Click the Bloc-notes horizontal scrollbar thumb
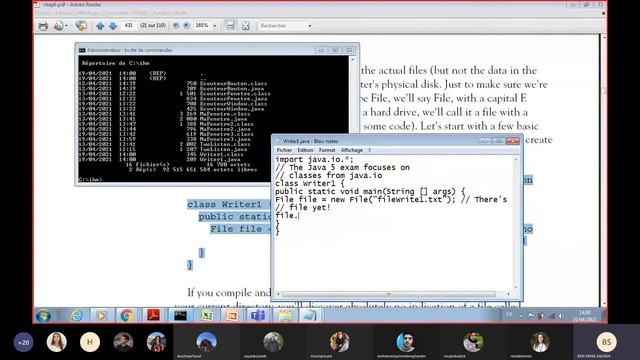Viewport: 640px width, 360px height. tap(389, 294)
